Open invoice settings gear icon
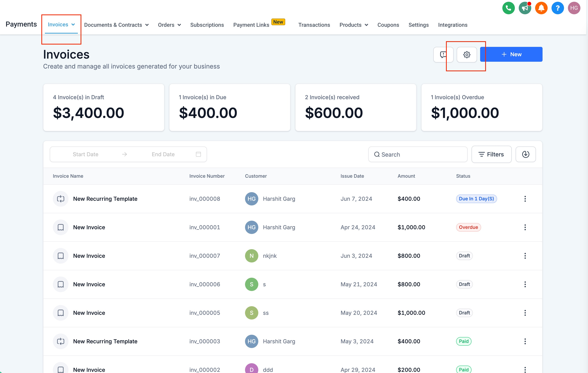The height and width of the screenshot is (373, 588). click(x=466, y=54)
